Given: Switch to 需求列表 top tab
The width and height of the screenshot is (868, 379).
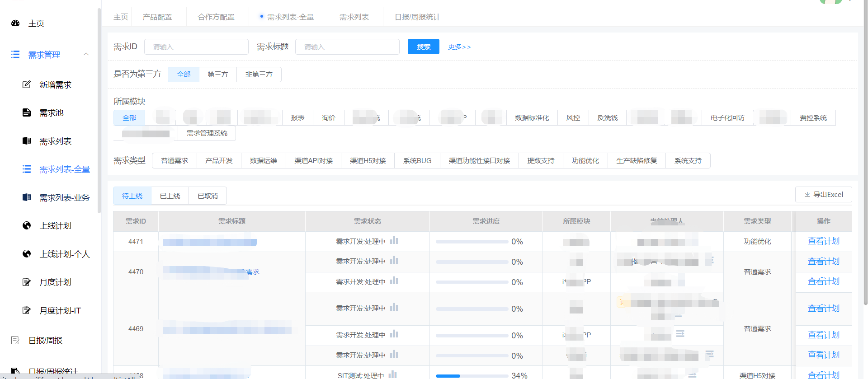Looking at the screenshot, I should tap(354, 17).
